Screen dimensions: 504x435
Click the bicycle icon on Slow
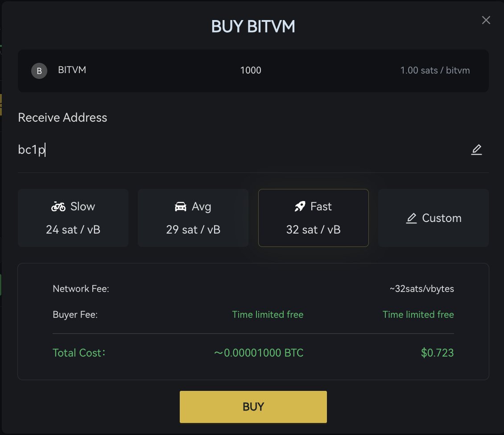pyautogui.click(x=58, y=206)
